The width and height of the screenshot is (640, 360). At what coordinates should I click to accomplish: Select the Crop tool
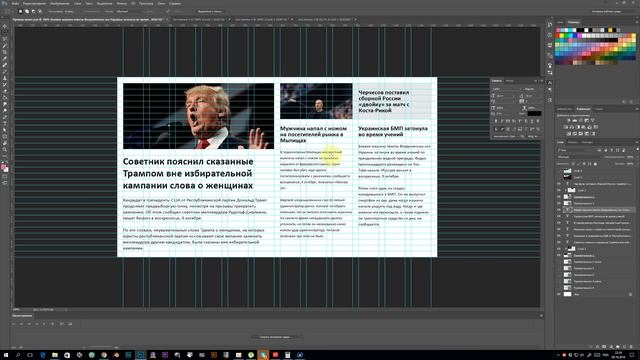[5, 52]
